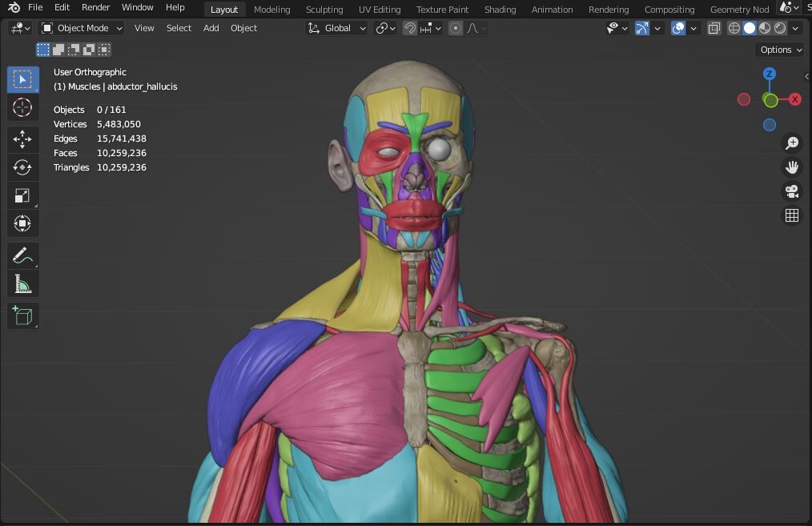The height and width of the screenshot is (526, 812).
Task: Open the Transform Orientation Global dropdown
Action: pyautogui.click(x=336, y=28)
